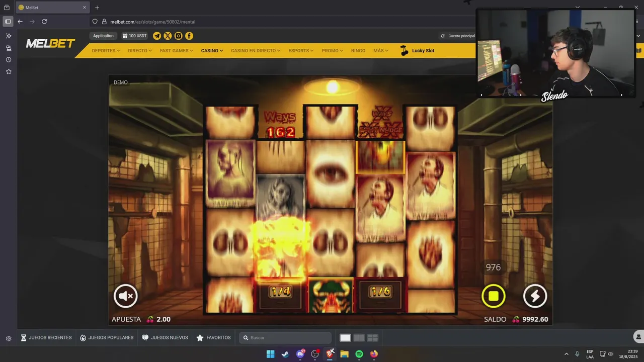Viewport: 644px width, 362px height.
Task: Open the user profile icon at bottom right
Action: (638, 337)
